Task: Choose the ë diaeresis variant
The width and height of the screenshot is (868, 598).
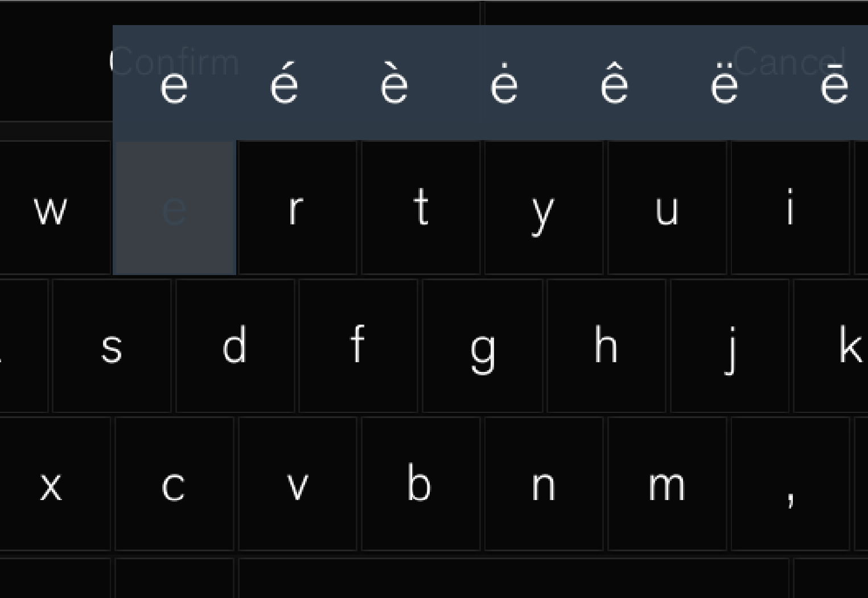Action: [725, 84]
